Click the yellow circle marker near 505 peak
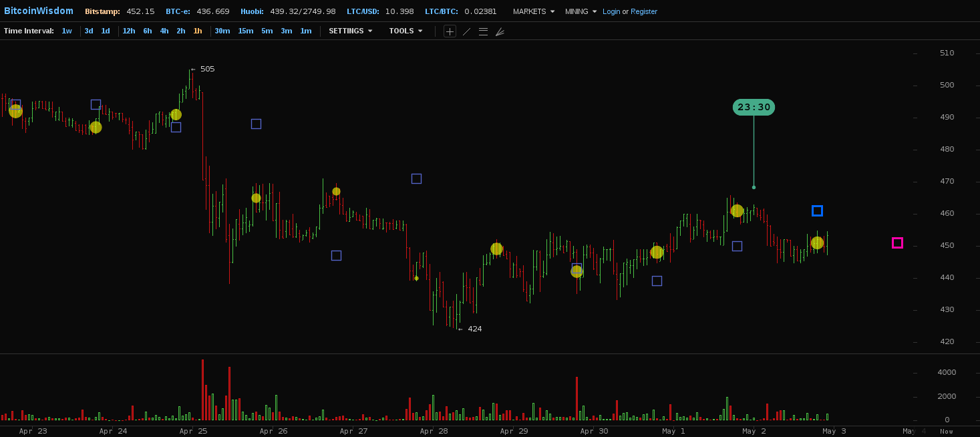The image size is (980, 437). click(x=176, y=115)
